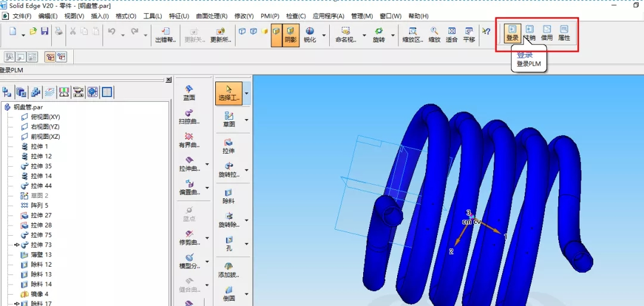This screenshot has width=644, height=306.
Task: Select 拉伸 73 in the feature tree
Action: click(x=41, y=245)
